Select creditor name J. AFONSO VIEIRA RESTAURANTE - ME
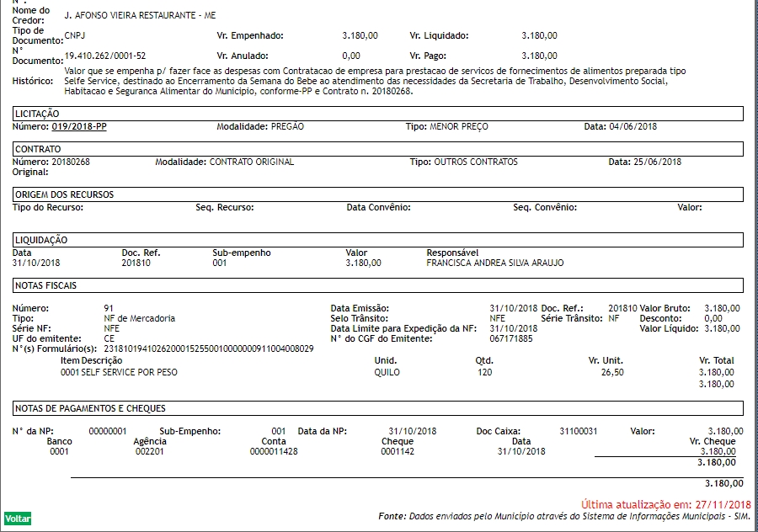758x532 pixels. pos(140,15)
